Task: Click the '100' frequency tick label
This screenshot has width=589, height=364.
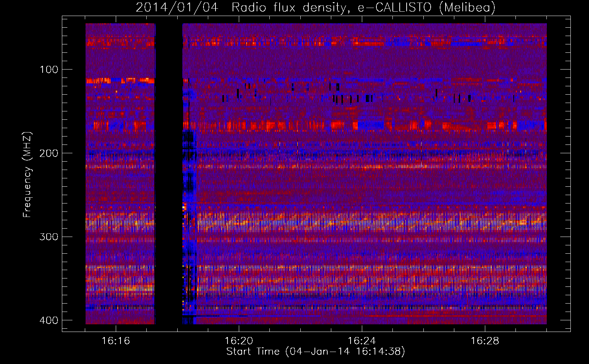Action: (49, 70)
